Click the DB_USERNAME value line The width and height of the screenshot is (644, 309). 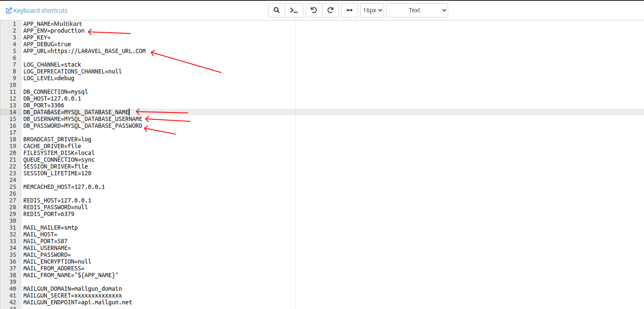click(x=83, y=119)
